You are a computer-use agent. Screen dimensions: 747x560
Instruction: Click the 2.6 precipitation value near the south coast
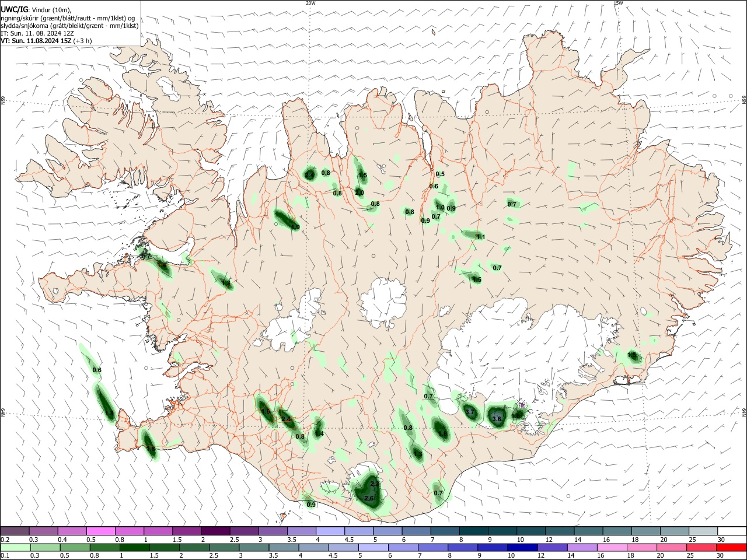point(368,498)
